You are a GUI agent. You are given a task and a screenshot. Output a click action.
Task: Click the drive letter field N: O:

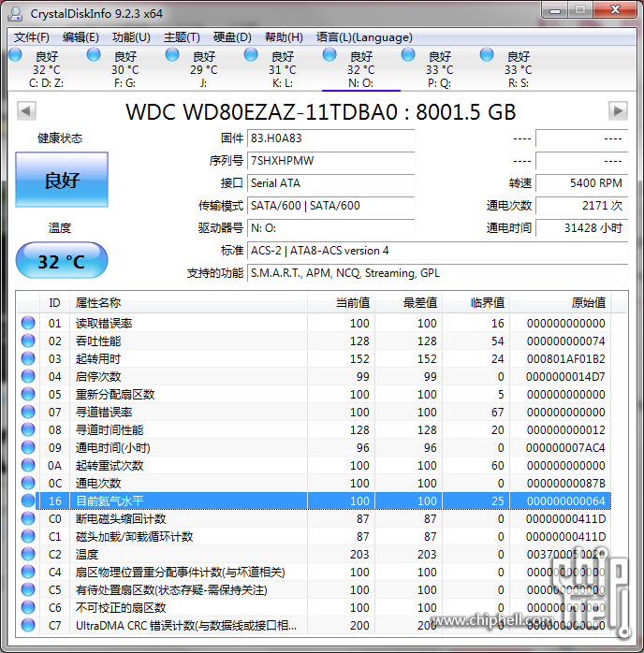tap(331, 228)
